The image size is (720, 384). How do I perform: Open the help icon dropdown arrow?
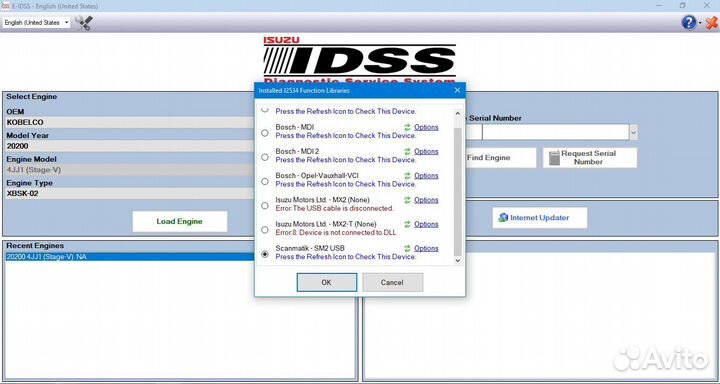699,23
